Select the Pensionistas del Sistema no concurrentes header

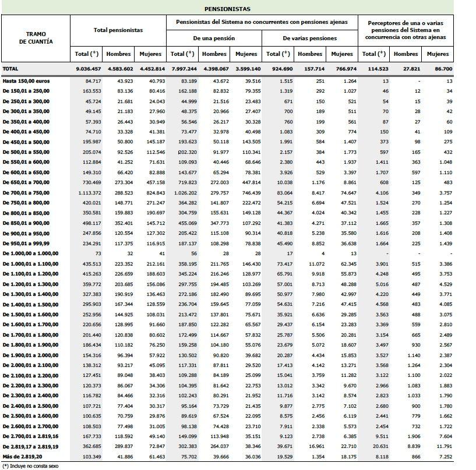pos(262,22)
